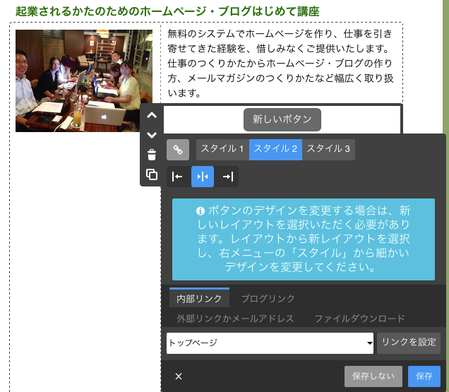Move the button element up

pos(152,115)
